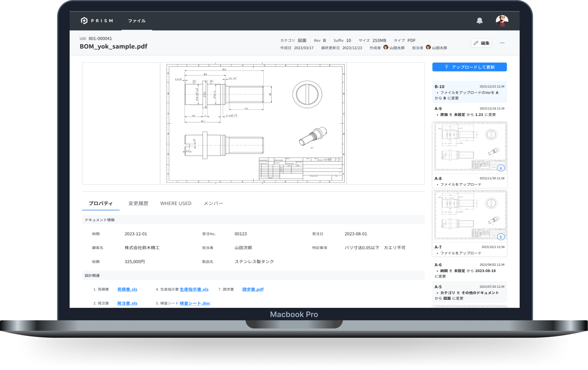Screen dimensions: 588x370
Task: Open the 請求書.pdf link
Action: point(253,290)
